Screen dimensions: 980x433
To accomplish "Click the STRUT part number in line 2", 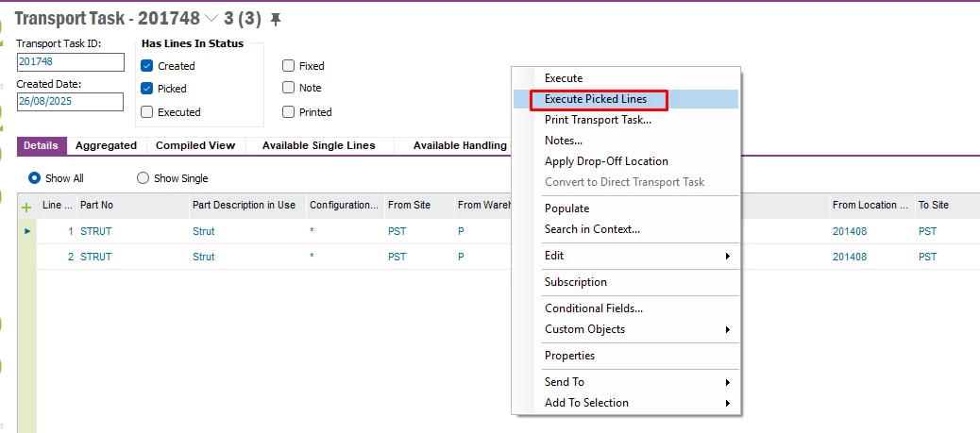I will [x=95, y=257].
